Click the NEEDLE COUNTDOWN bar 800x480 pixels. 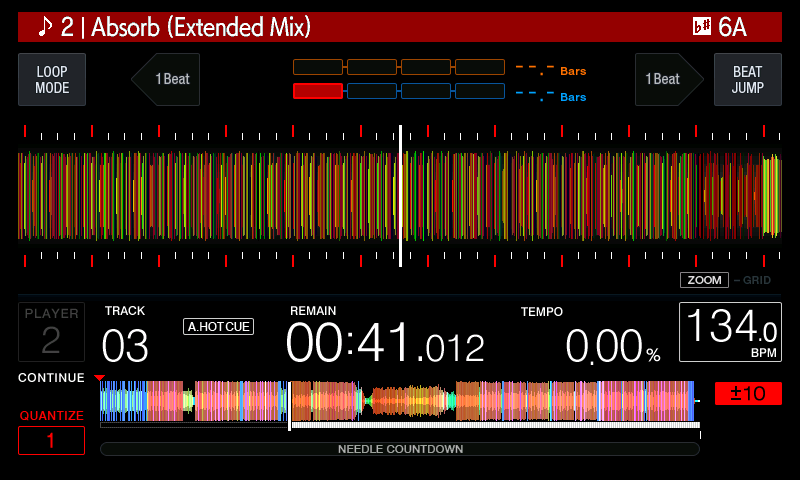pos(400,449)
